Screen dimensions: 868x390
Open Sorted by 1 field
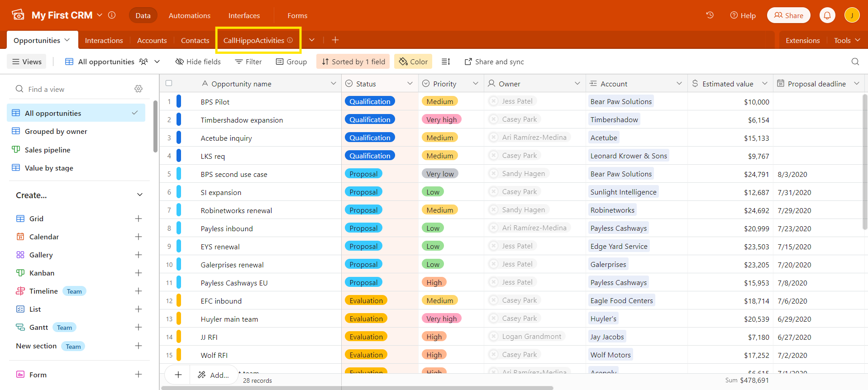click(x=353, y=62)
